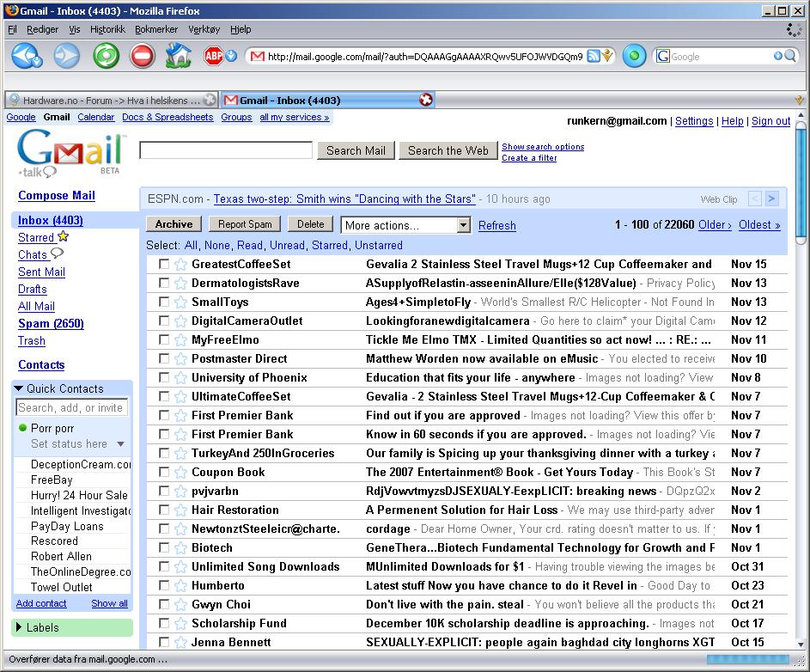Close the Gmail Inbox tab via red icon
Image resolution: width=810 pixels, height=672 pixels.
(426, 100)
